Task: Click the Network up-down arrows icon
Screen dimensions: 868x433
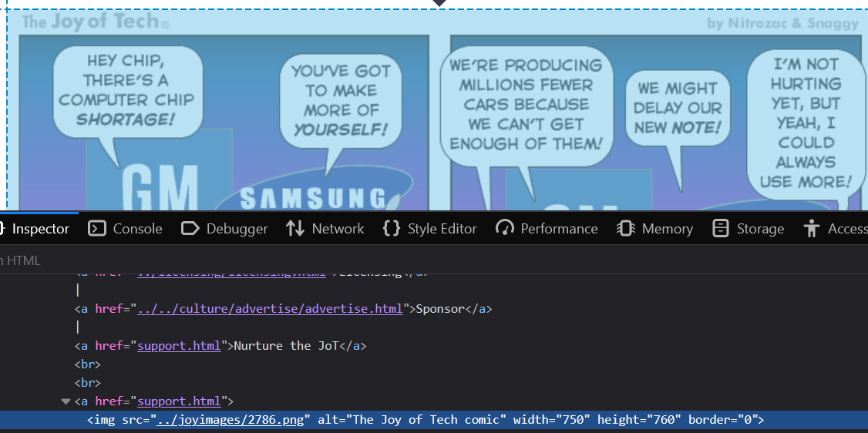Action: tap(295, 228)
